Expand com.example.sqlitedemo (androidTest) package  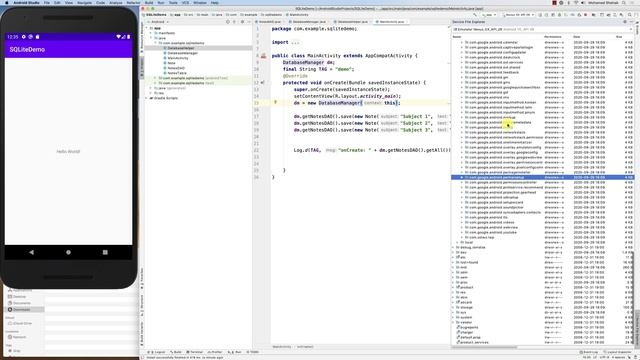click(156, 78)
